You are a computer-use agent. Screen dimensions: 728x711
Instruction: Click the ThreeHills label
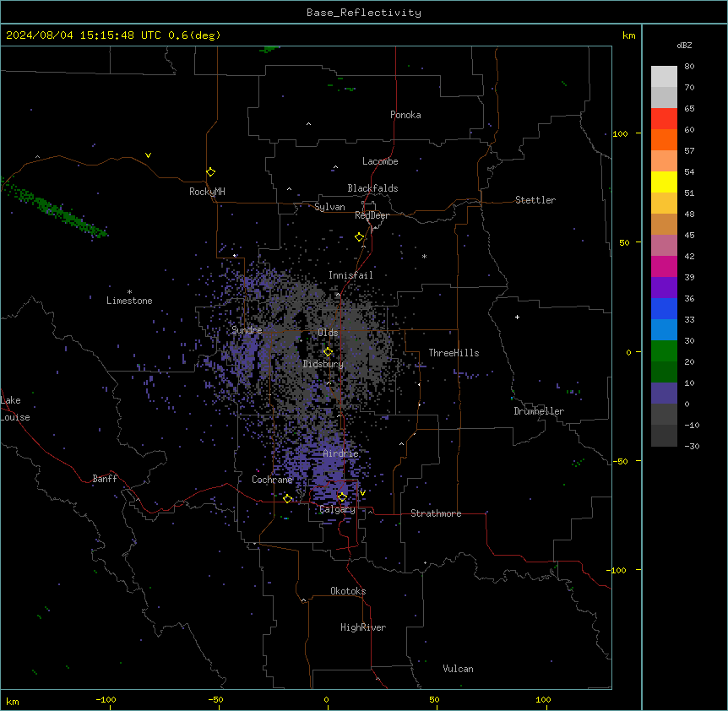[454, 353]
